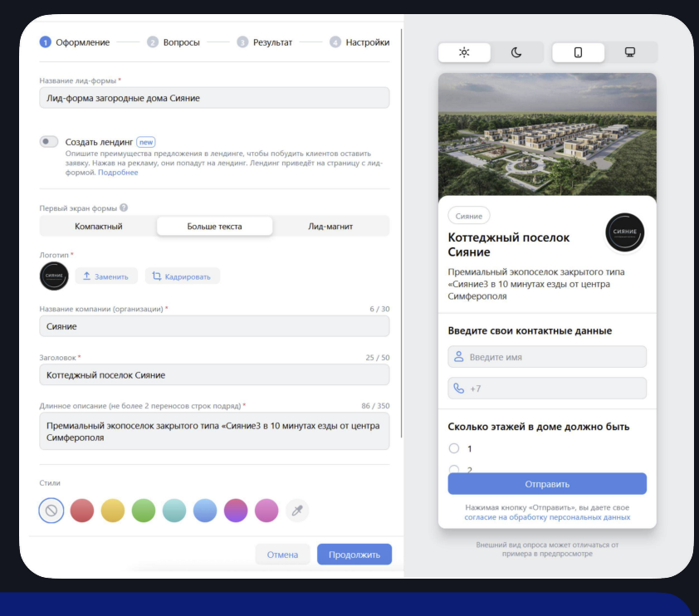
Task: Pick custom color with eyedropper icon
Action: tap(296, 510)
